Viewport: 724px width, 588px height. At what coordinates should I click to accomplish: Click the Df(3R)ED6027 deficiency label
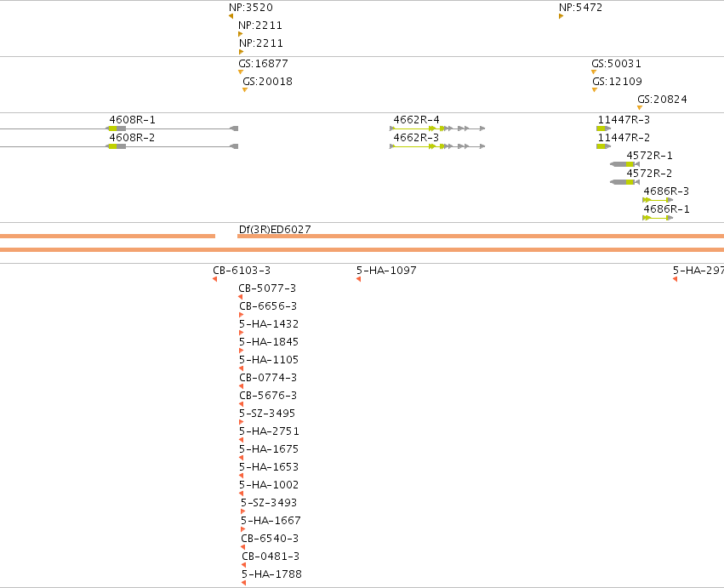pos(275,229)
